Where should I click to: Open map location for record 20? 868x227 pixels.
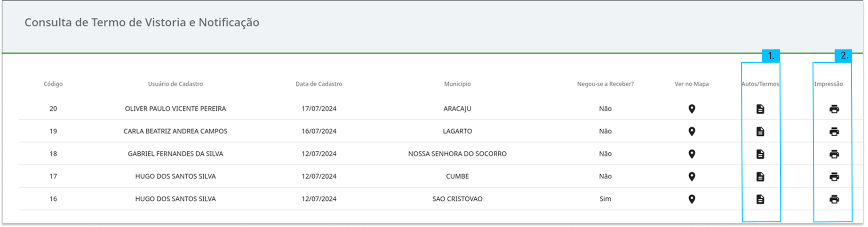tap(692, 109)
